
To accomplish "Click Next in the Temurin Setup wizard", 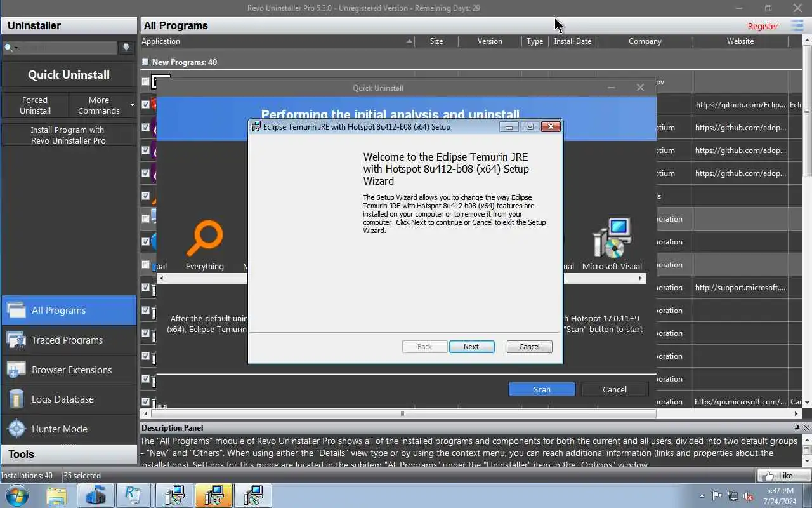I will (471, 347).
